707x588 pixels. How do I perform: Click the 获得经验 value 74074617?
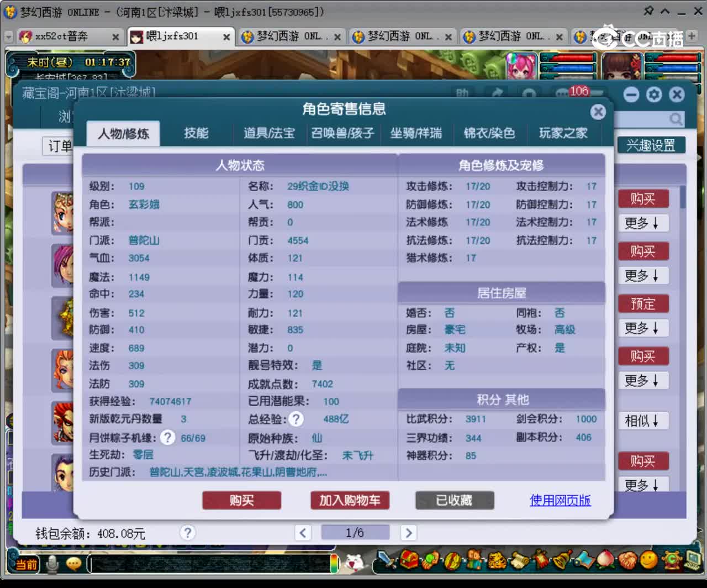[170, 402]
